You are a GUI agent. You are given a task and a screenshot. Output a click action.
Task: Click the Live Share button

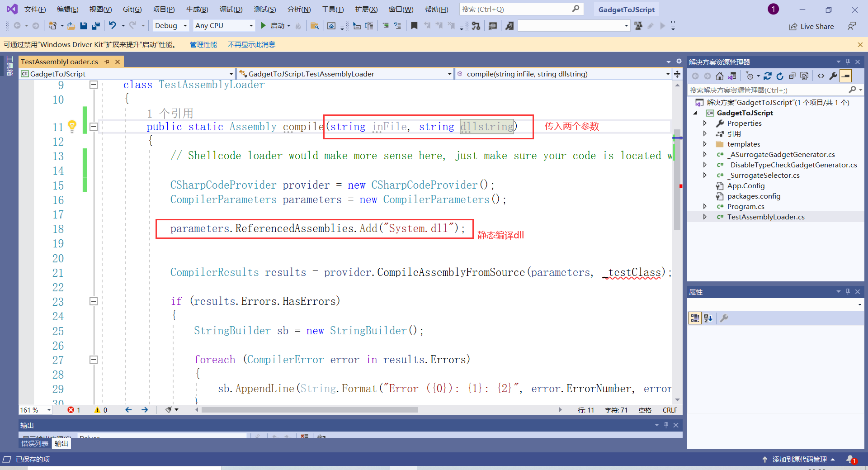point(811,26)
